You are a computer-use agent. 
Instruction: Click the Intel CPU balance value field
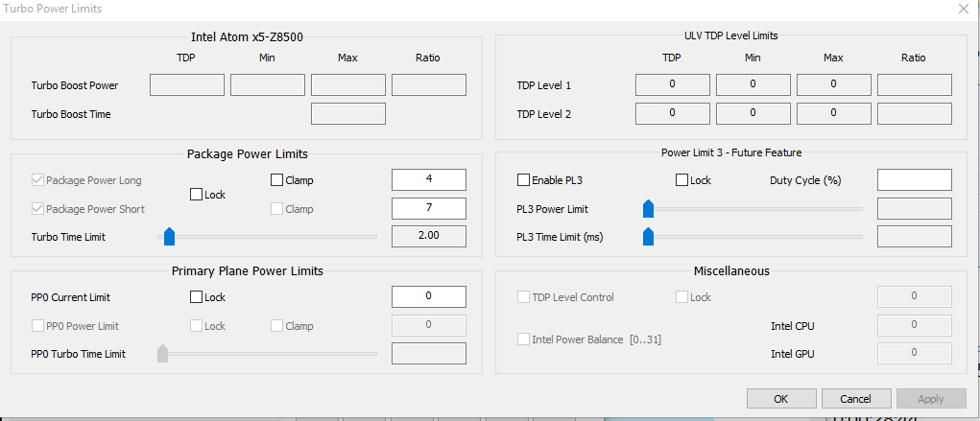coord(915,325)
